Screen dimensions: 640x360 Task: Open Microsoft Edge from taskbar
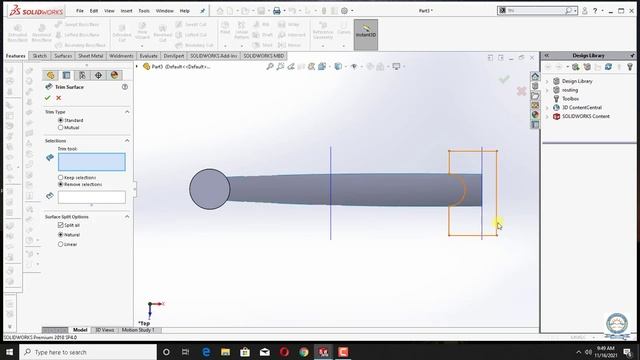pyautogui.click(x=206, y=352)
